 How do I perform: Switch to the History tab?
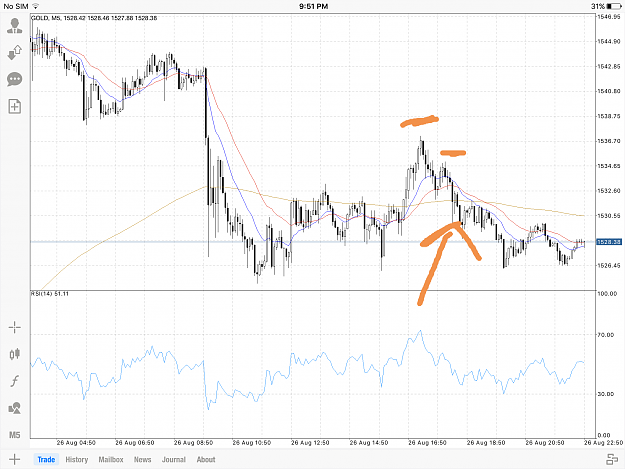click(x=77, y=459)
